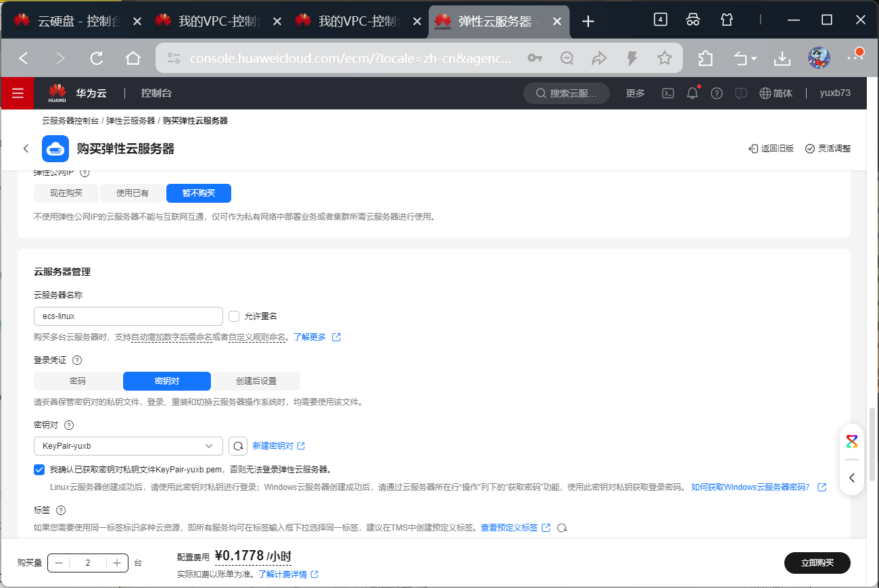The image size is (879, 588).
Task: Choose 密码 as login credential
Action: 78,381
